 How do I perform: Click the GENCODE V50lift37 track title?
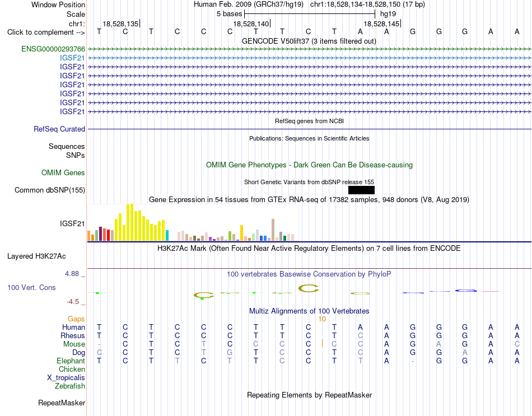pos(309,41)
